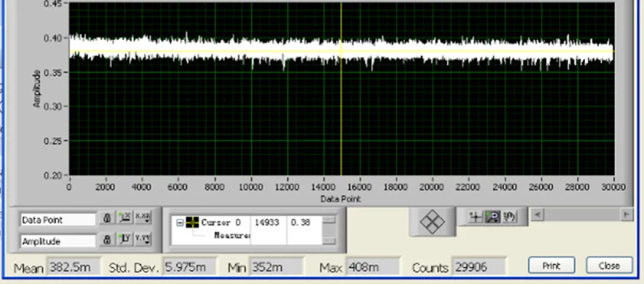
Task: Select the graph zoom tool
Action: [493, 217]
